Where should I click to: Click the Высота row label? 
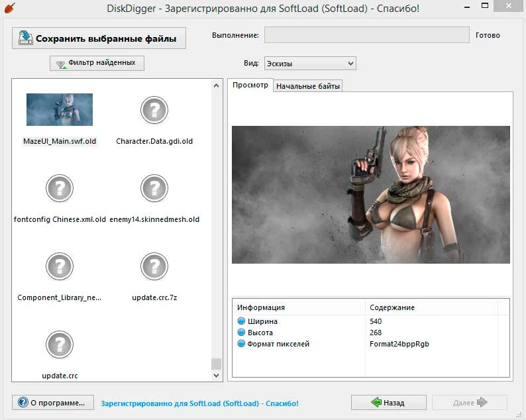(x=260, y=333)
